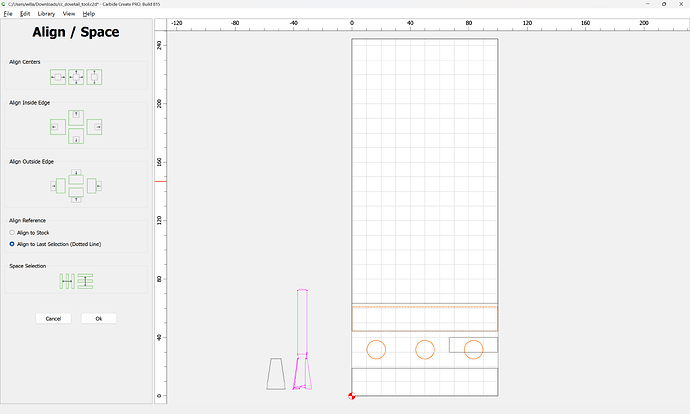
Task: Align to outside bottom edge
Action: (x=76, y=195)
